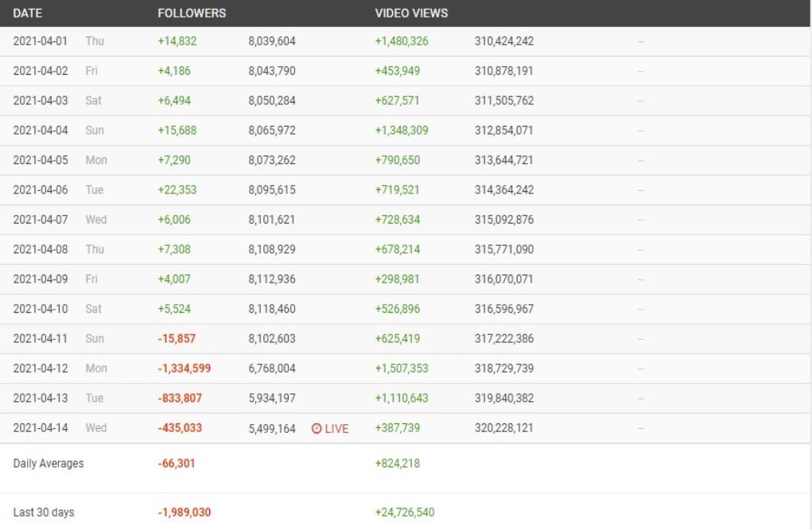Click the 320,228,121 total video views
The height and width of the screenshot is (530, 812).
(504, 428)
